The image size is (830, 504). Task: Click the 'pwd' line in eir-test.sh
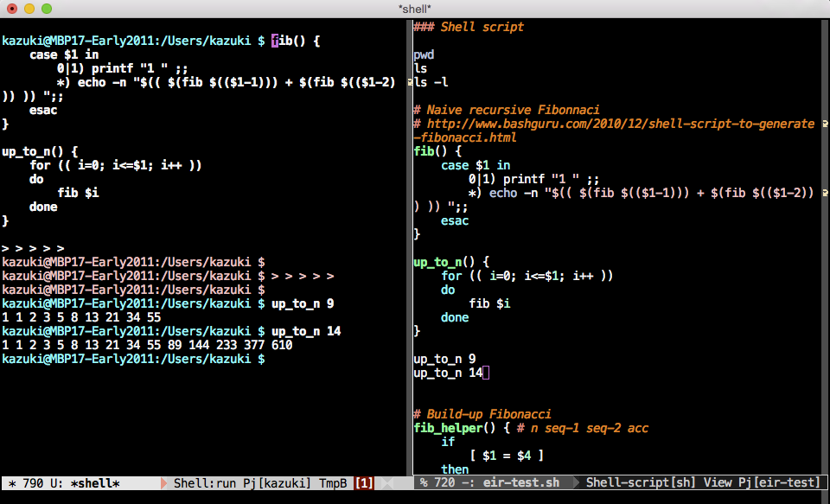point(424,54)
